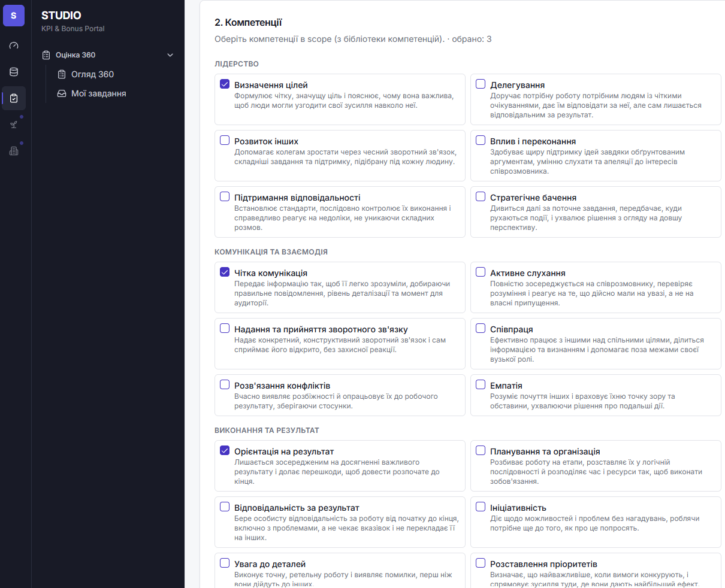
Task: Click the ВИКОНАННЯ ТА РЕЗУЛЬТАТ section label
Action: coord(267,431)
